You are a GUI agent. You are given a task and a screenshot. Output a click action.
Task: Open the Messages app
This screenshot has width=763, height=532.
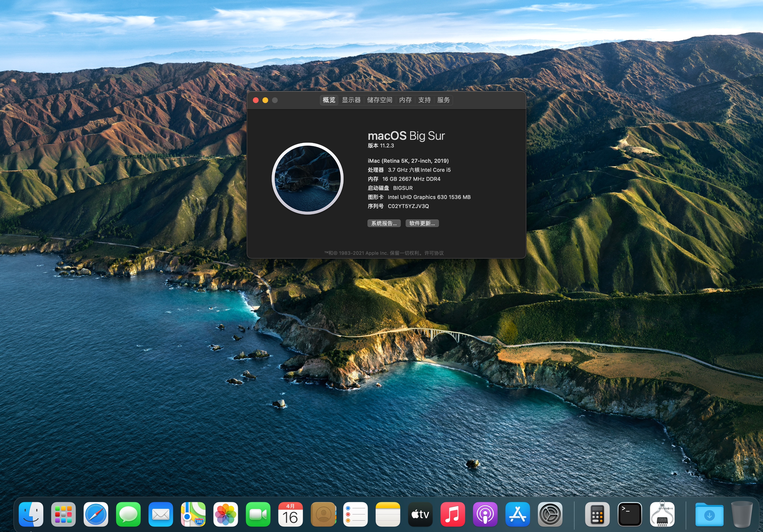[128, 514]
